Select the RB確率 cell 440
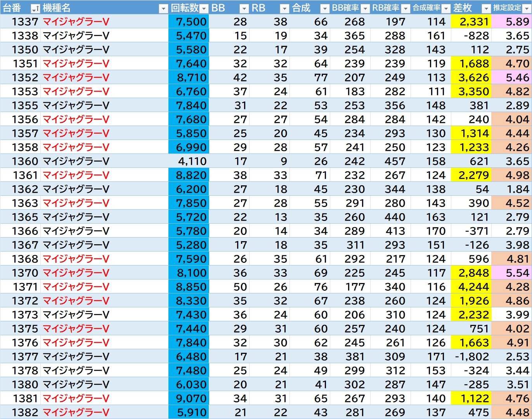 pyautogui.click(x=390, y=217)
